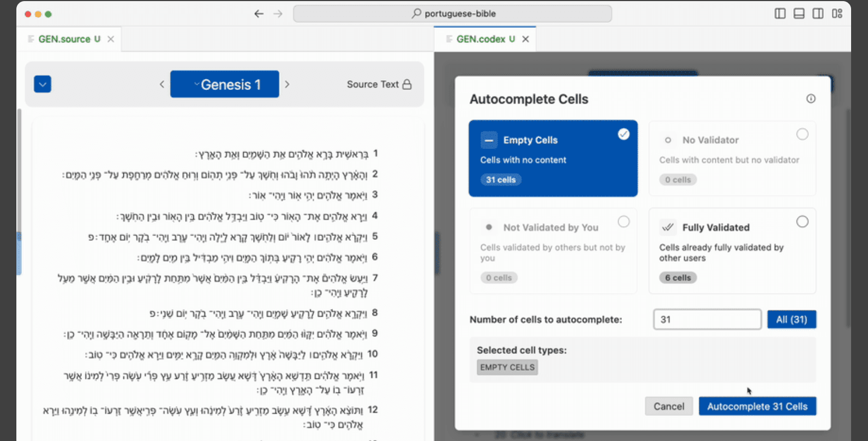Switch to the GEN.source tab
The image size is (868, 441).
pyautogui.click(x=69, y=39)
